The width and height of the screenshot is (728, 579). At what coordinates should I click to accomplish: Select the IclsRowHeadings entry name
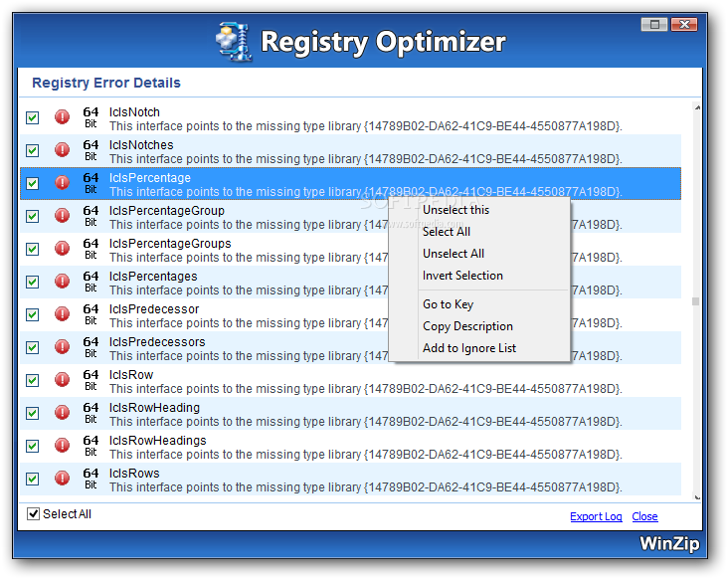(x=157, y=440)
